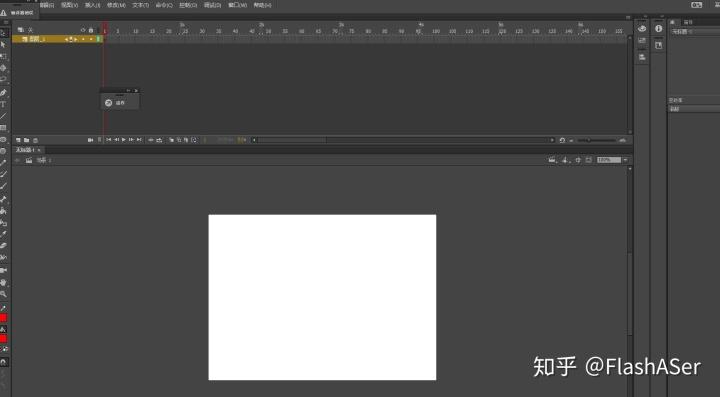Select the Free Transform tool
Screen dimensions: 720x397
[x=3, y=56]
